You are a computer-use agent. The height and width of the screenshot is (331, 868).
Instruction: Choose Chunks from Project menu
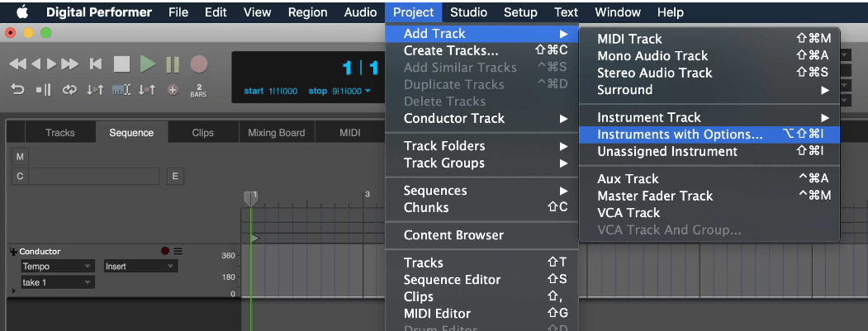coord(481,207)
